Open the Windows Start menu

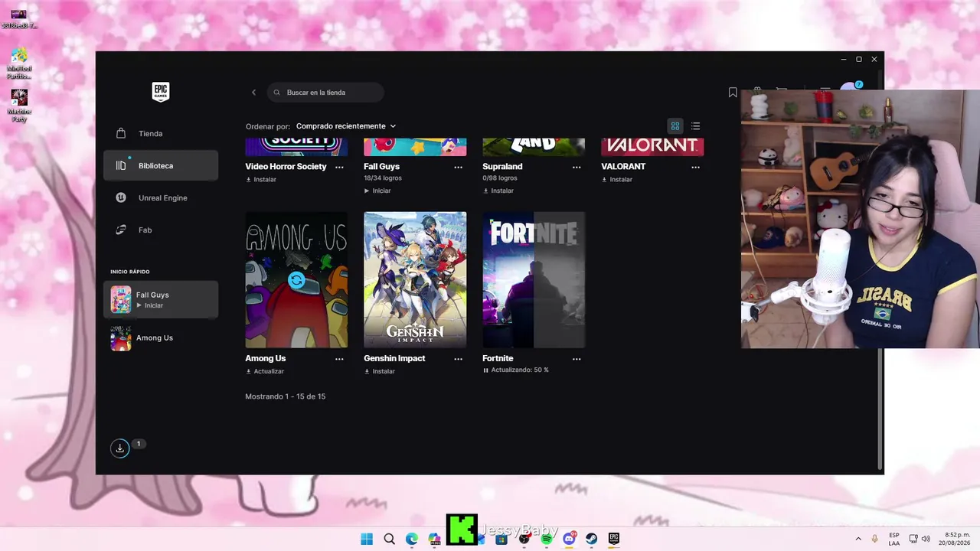click(367, 539)
